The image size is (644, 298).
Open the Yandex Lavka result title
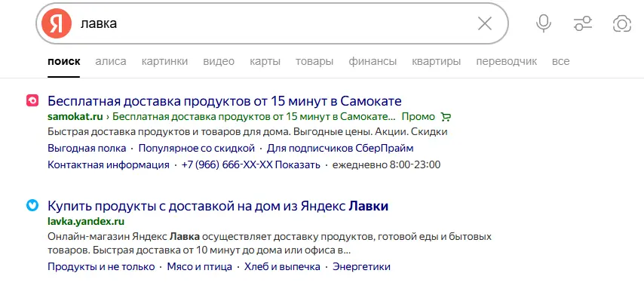click(218, 205)
